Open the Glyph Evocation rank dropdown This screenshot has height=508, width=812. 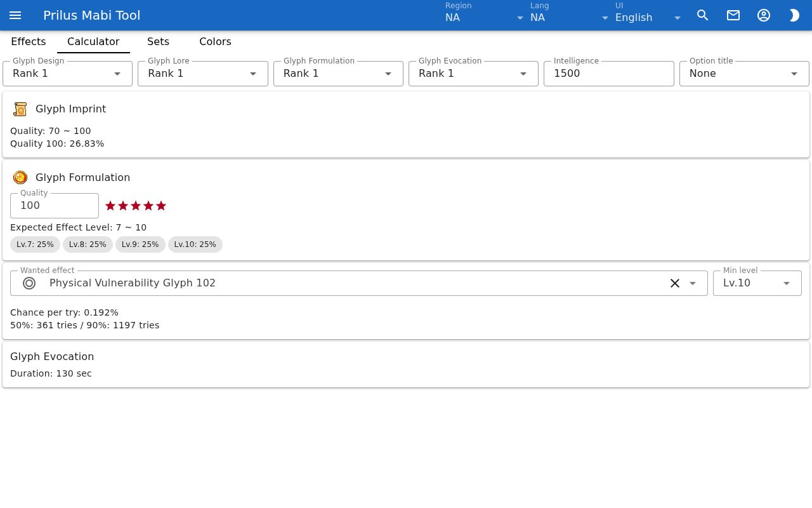point(473,74)
